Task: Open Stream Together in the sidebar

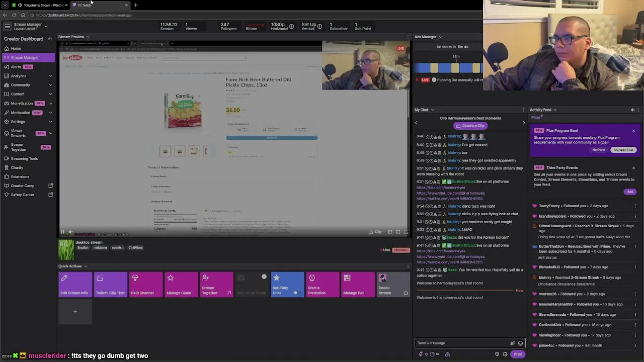Action: [x=28, y=147]
